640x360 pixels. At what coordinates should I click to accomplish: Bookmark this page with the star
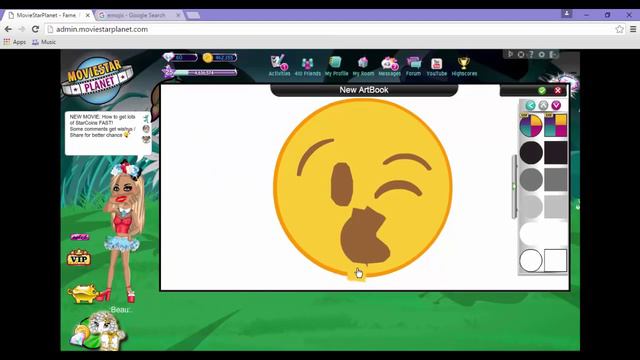[619, 29]
